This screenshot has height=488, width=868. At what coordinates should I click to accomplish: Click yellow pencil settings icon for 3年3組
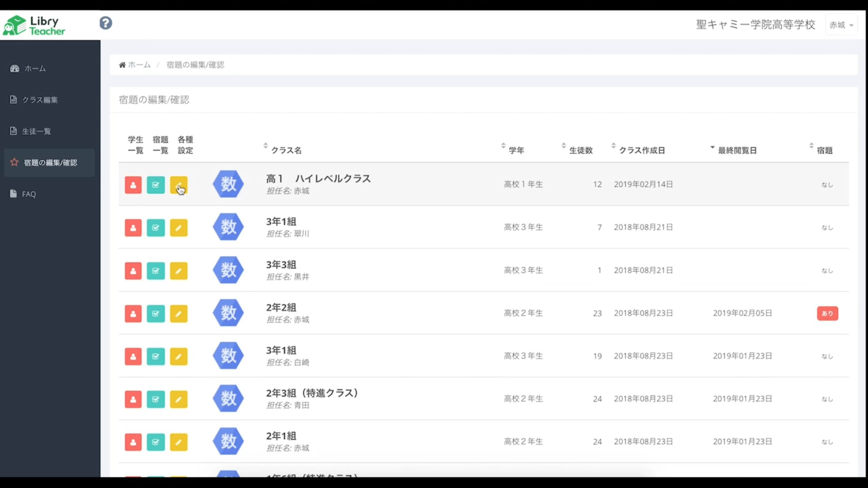click(x=179, y=271)
